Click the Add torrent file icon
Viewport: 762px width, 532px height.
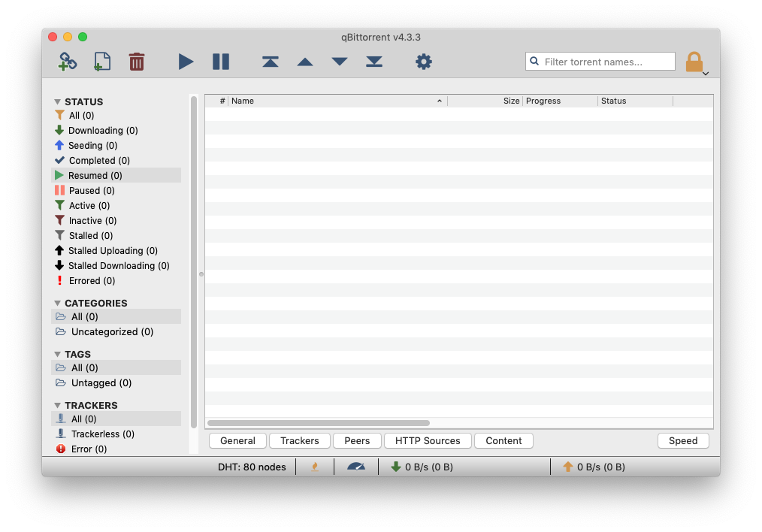(x=102, y=62)
